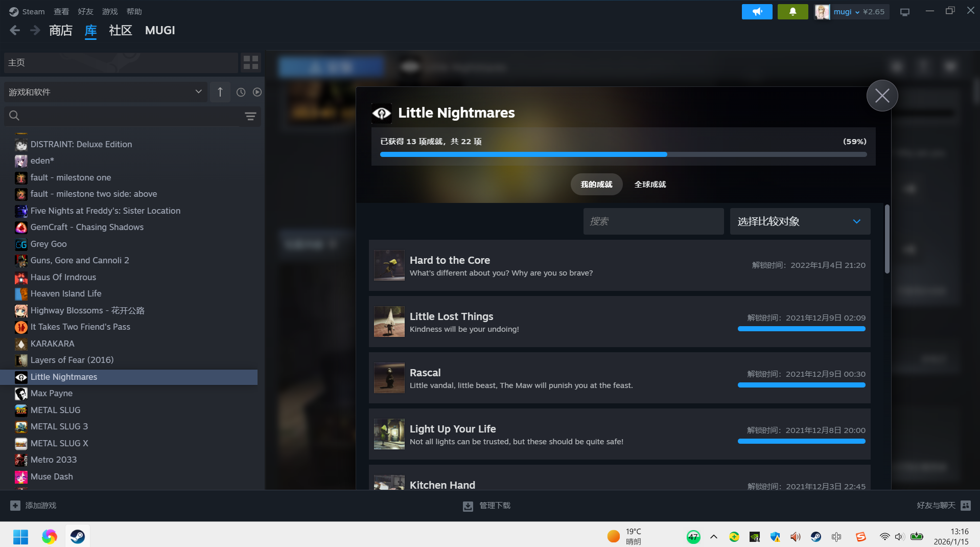Click the library search magnifier icon
Image resolution: width=980 pixels, height=547 pixels.
point(14,116)
